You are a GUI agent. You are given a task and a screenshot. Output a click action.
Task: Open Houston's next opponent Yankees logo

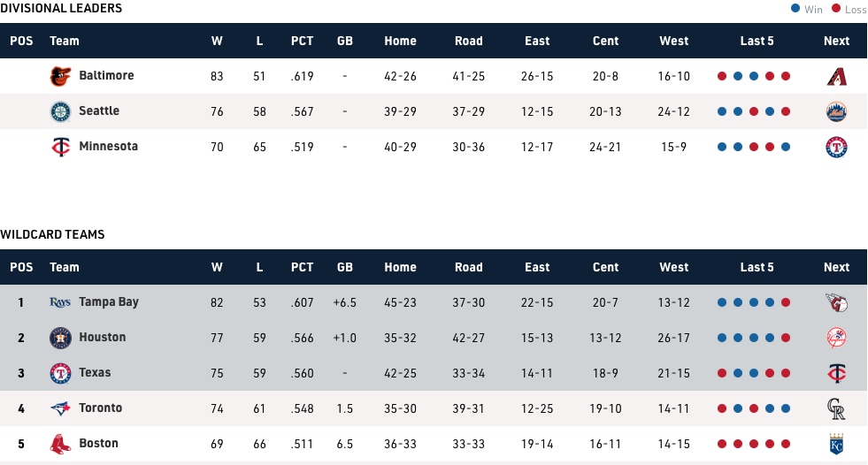836,338
